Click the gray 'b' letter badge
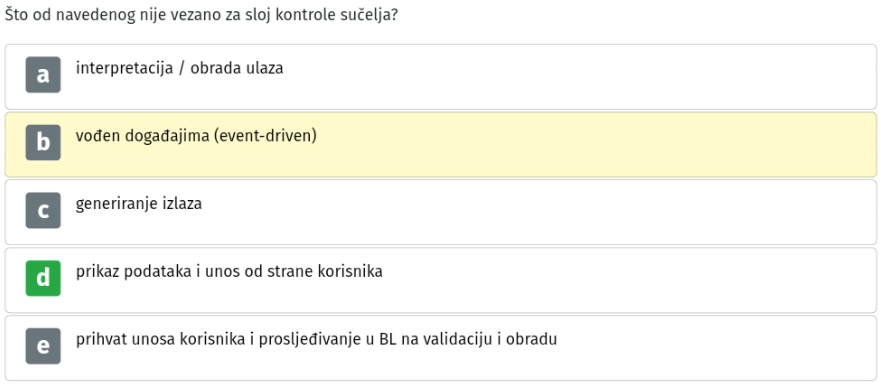This screenshot has height=389, width=881. click(43, 143)
